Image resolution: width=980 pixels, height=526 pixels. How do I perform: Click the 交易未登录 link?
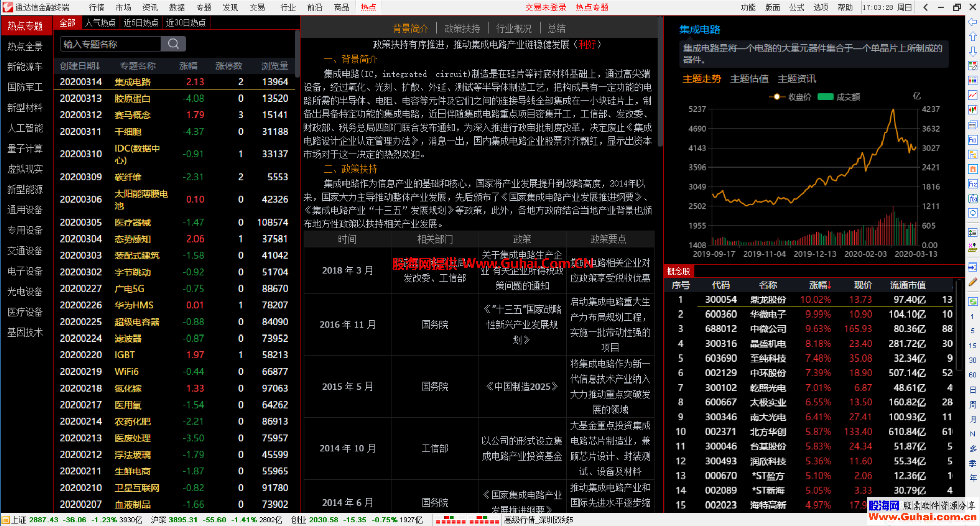[x=546, y=7]
